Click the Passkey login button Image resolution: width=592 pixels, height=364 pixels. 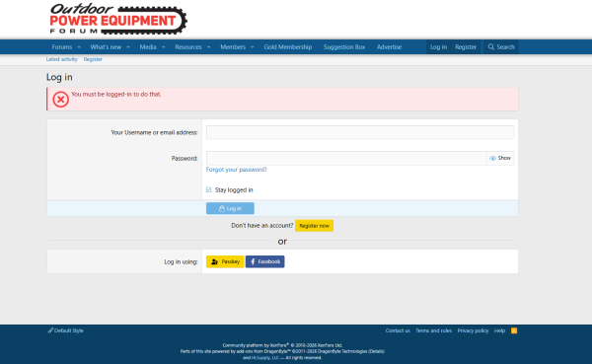point(225,261)
